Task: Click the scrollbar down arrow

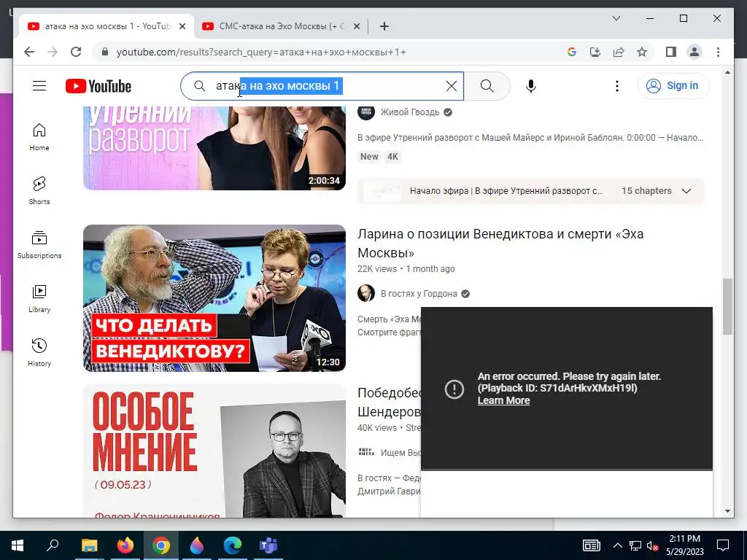Action: [727, 511]
